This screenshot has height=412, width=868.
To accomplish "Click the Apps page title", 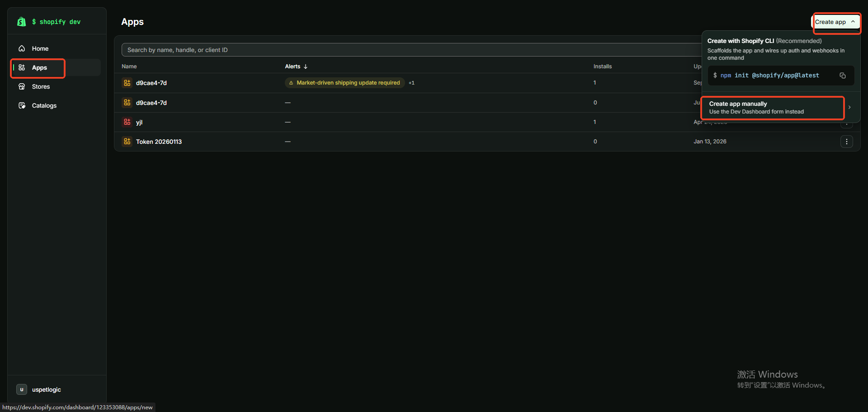I will point(132,22).
